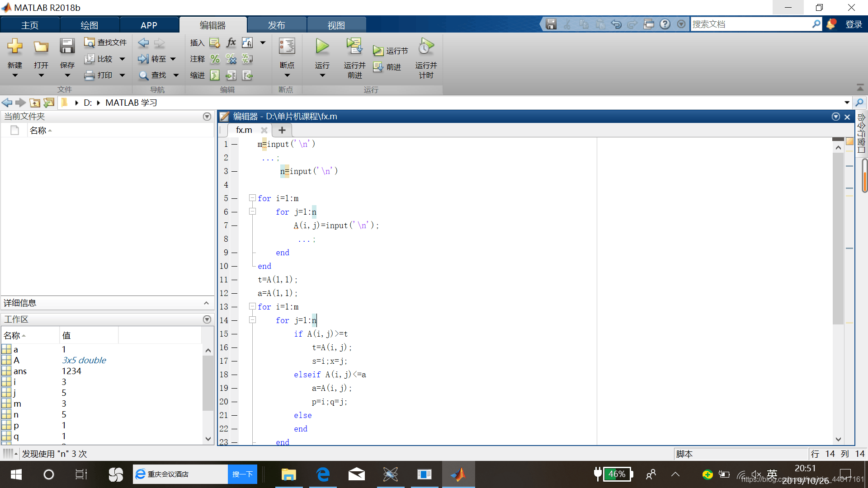Screen dimensions: 868x488
Task: Click the green Run (运行) icon
Action: [322, 47]
